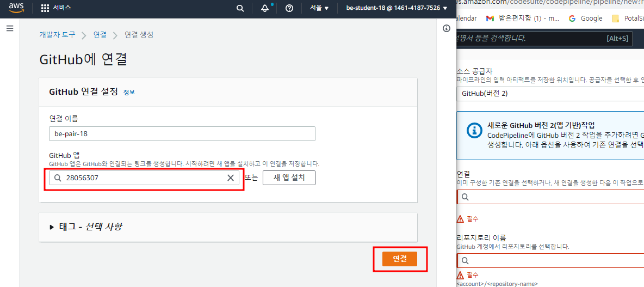Open the 서울 region dropdown
This screenshot has height=287, width=644.
point(319,8)
